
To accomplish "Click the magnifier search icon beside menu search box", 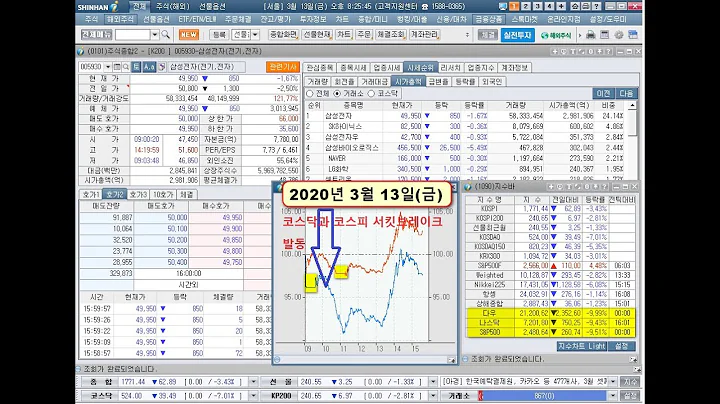I will pos(166,35).
